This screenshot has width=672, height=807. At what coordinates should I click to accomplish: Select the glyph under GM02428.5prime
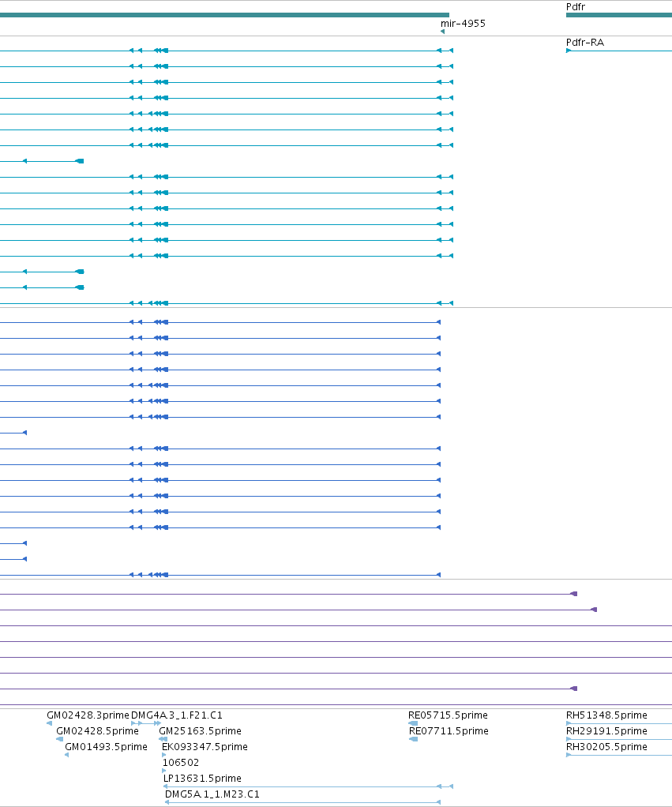click(x=60, y=739)
